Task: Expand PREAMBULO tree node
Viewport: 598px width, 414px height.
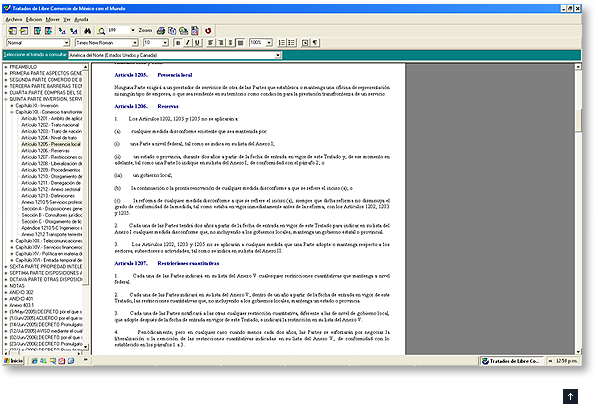Action: (x=6, y=67)
